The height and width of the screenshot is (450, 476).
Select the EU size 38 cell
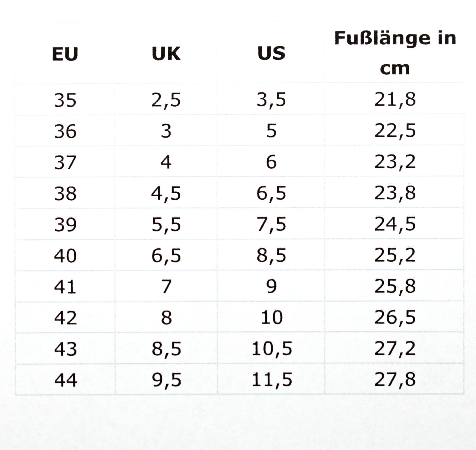point(65,194)
